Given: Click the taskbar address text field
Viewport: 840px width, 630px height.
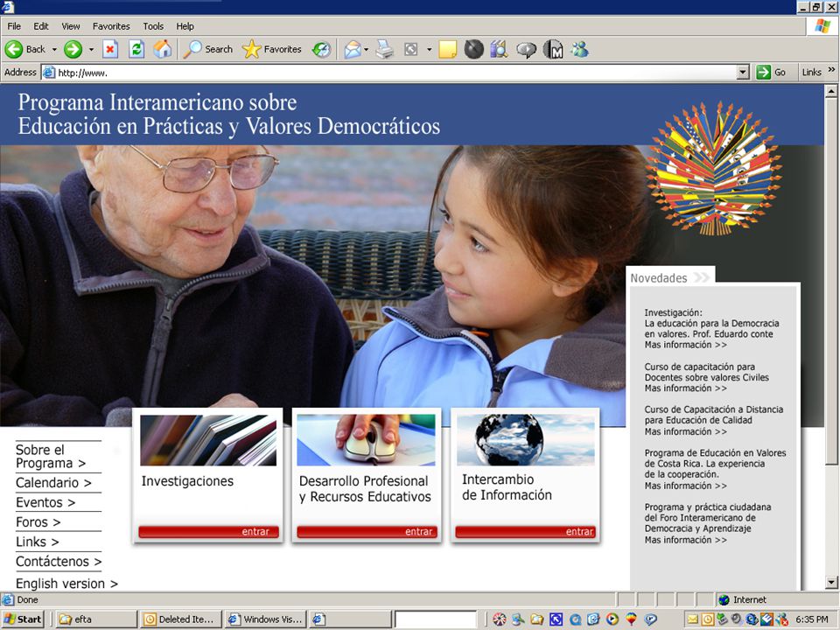Looking at the screenshot, I should [x=436, y=619].
